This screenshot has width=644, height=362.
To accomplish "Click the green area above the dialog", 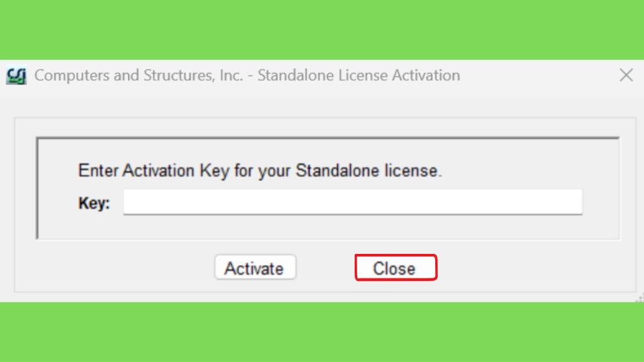I will (322, 30).
